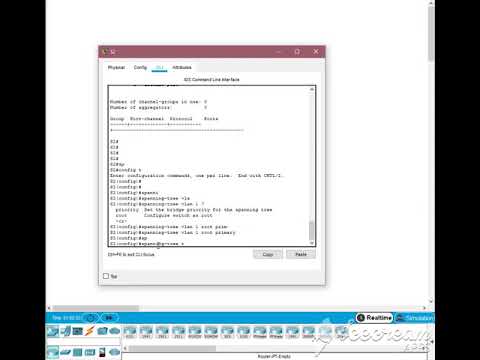Pick the 1941 router device
The image size is (480, 360).
pyautogui.click(x=146, y=332)
